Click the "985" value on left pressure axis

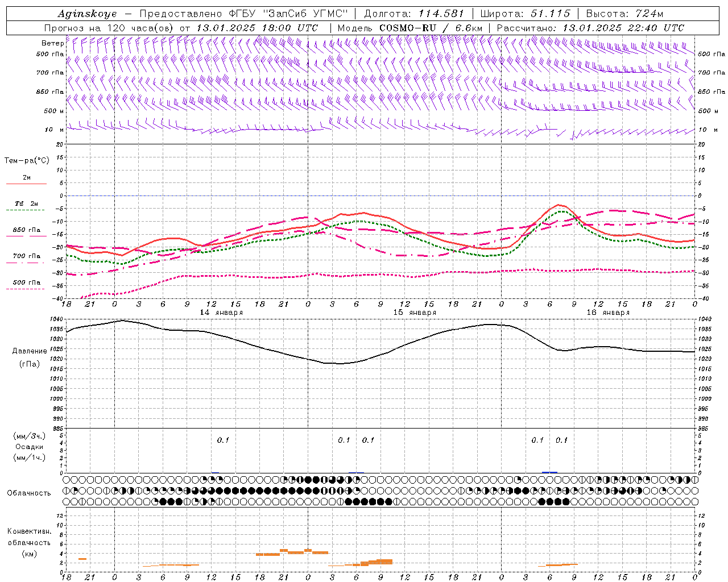(x=59, y=428)
